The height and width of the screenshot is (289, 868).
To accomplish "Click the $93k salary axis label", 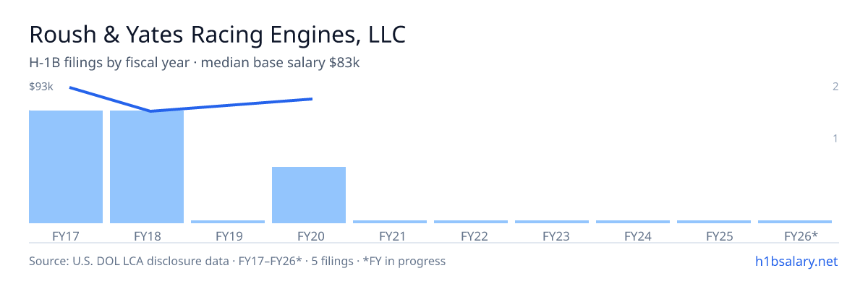I will pyautogui.click(x=41, y=87).
